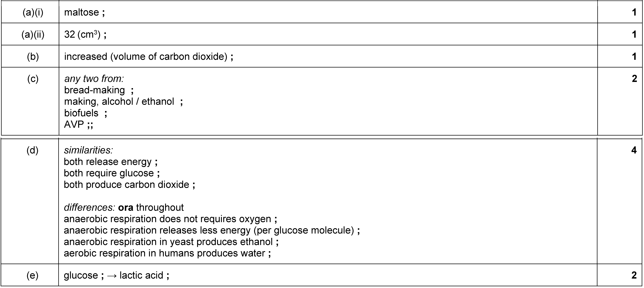Click the 'biofuels' answer line

coord(81,113)
